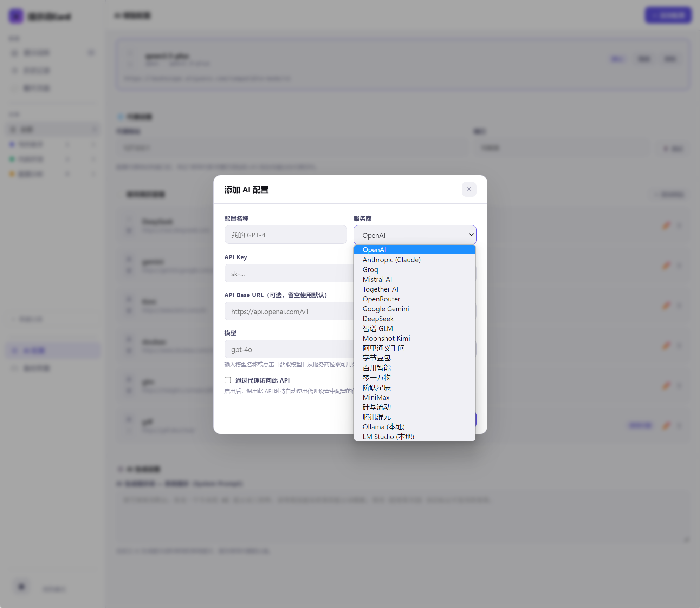Select the 阿里通义千问 option
This screenshot has width=700, height=608.
pyautogui.click(x=415, y=348)
